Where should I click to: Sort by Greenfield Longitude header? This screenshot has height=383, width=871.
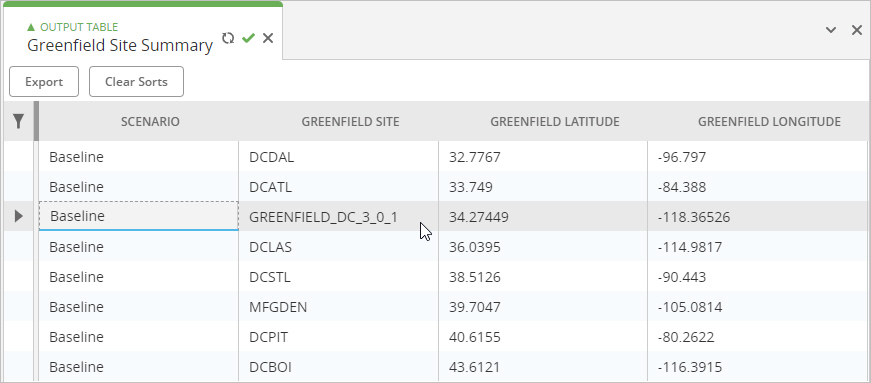769,121
